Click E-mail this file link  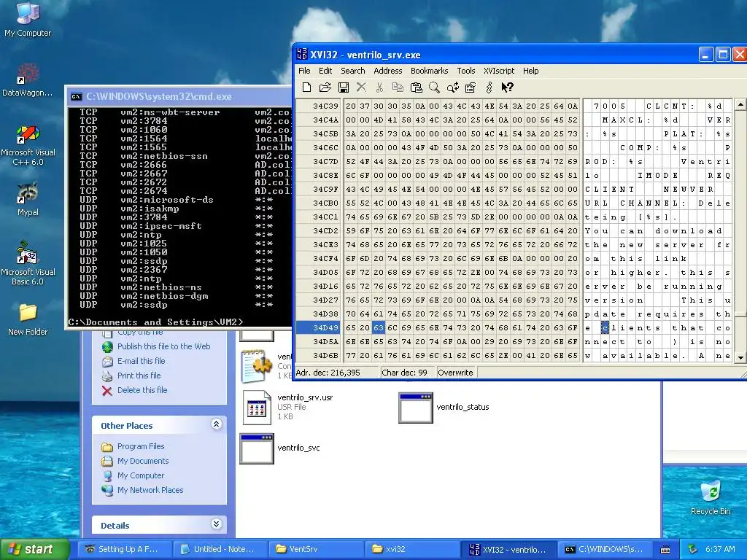pos(141,361)
